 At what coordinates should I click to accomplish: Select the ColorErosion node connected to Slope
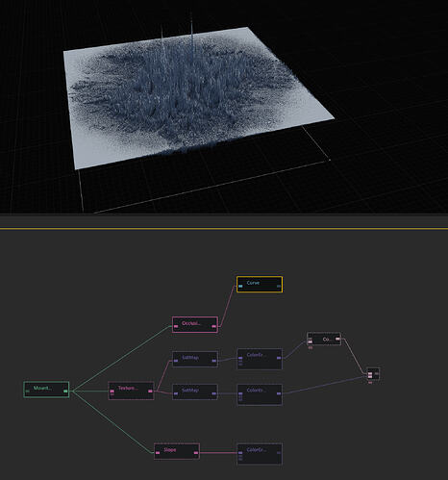[260, 454]
